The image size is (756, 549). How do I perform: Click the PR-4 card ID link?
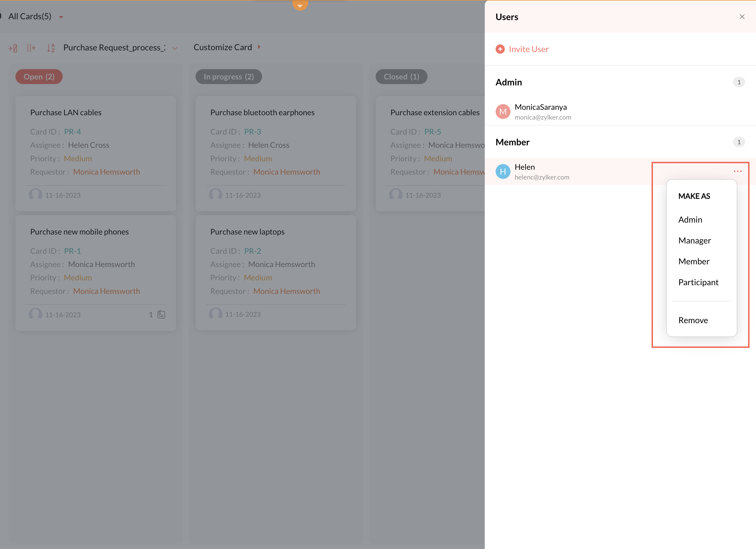coord(72,131)
